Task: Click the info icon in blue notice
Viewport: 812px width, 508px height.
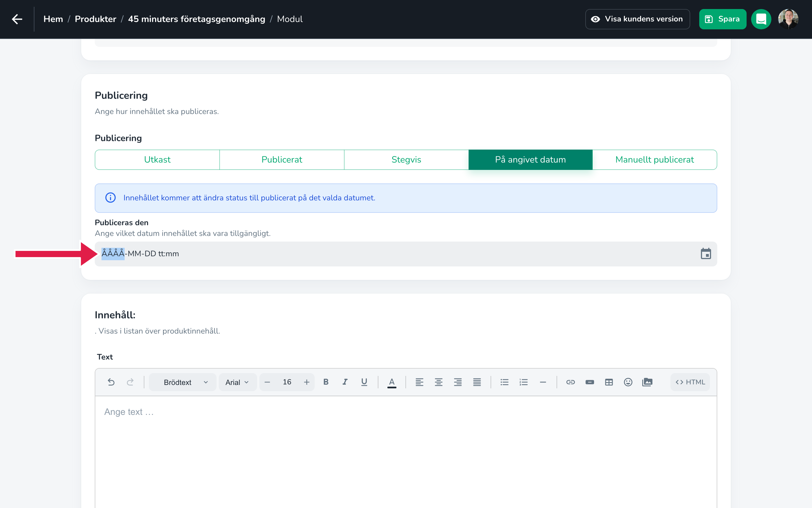Action: 111,198
